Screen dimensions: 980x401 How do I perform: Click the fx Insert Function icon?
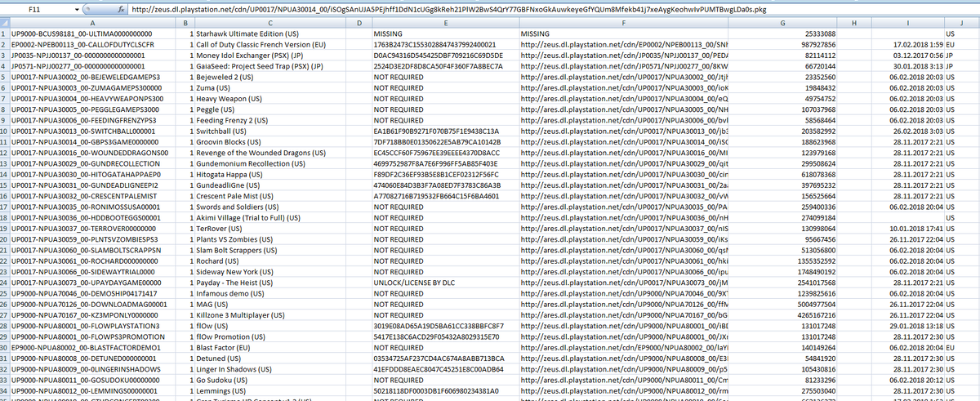coord(120,9)
